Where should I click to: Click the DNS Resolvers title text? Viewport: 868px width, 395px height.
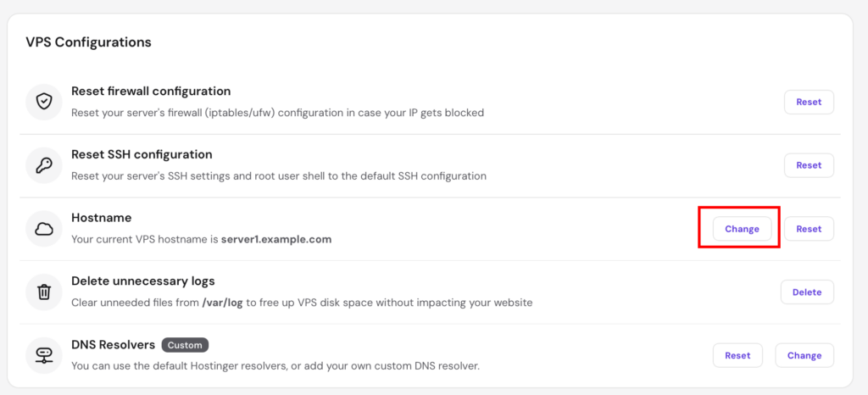point(114,345)
